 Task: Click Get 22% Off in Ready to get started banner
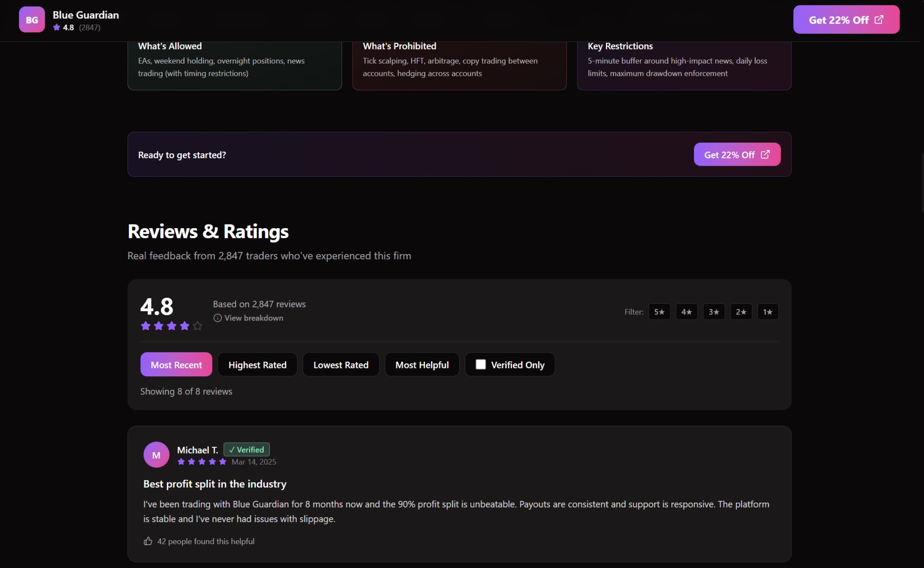tap(737, 154)
